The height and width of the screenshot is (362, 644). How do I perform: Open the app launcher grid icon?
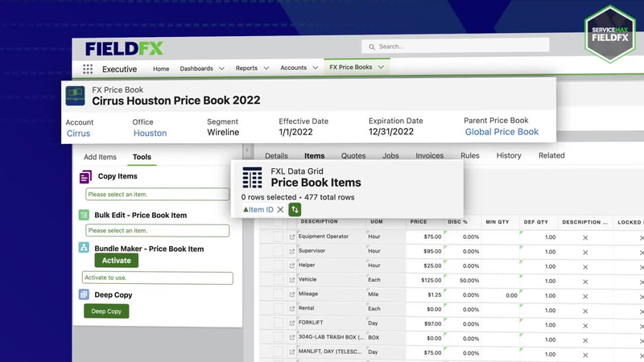[x=88, y=69]
